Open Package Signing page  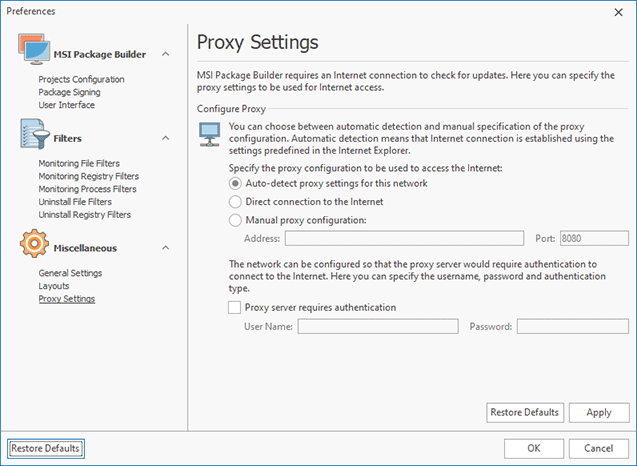(x=69, y=92)
